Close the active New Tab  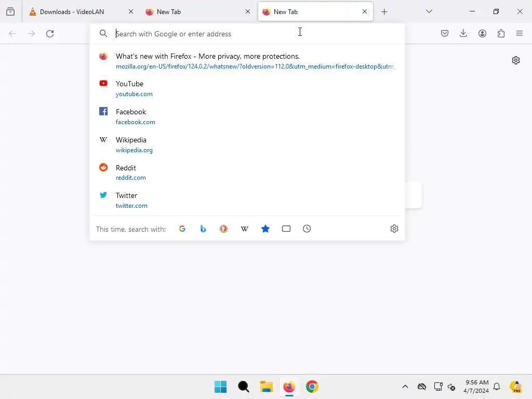pos(365,11)
